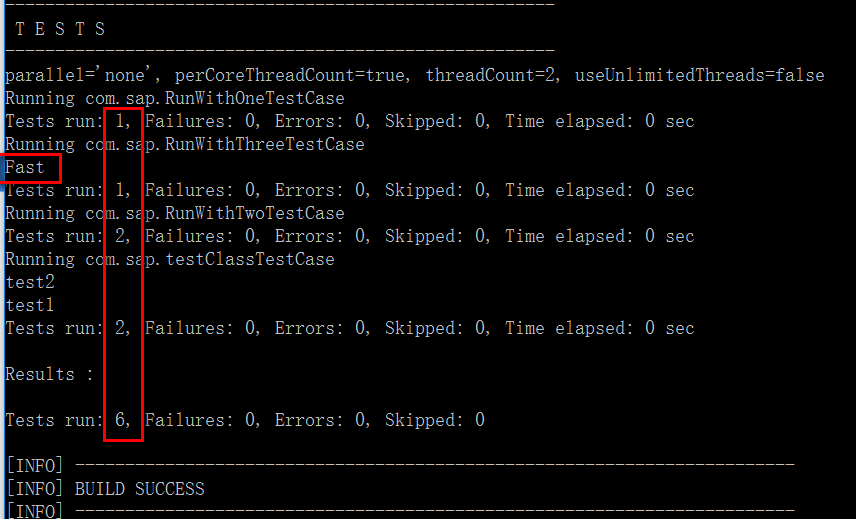Image resolution: width=856 pixels, height=519 pixels.
Task: Click the total tests run count '6'
Action: [121, 420]
